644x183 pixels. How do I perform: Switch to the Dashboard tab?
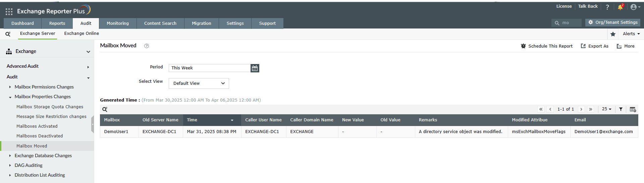22,23
